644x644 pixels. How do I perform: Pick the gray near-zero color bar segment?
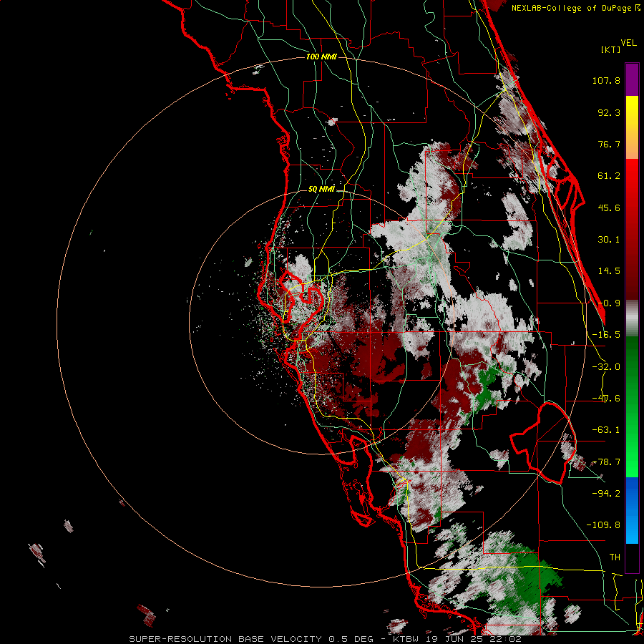point(632,318)
